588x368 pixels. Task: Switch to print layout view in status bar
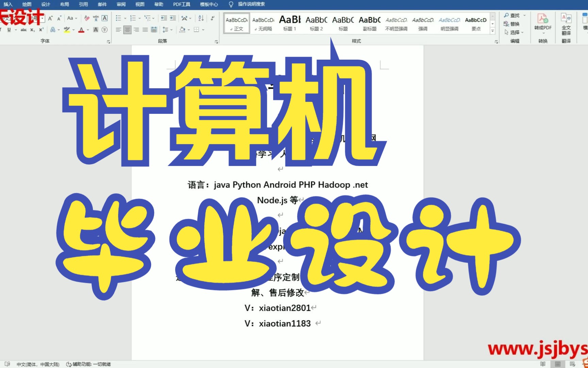point(557,364)
